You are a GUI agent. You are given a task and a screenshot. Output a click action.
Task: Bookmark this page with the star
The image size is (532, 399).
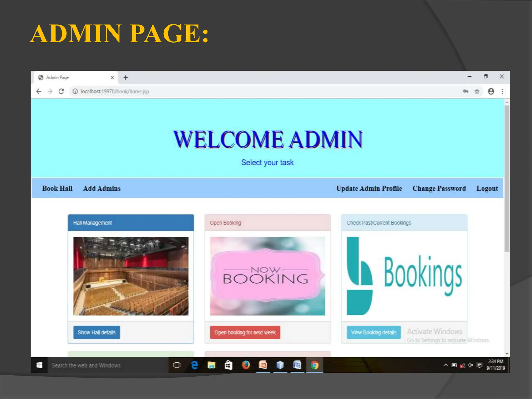click(x=477, y=91)
